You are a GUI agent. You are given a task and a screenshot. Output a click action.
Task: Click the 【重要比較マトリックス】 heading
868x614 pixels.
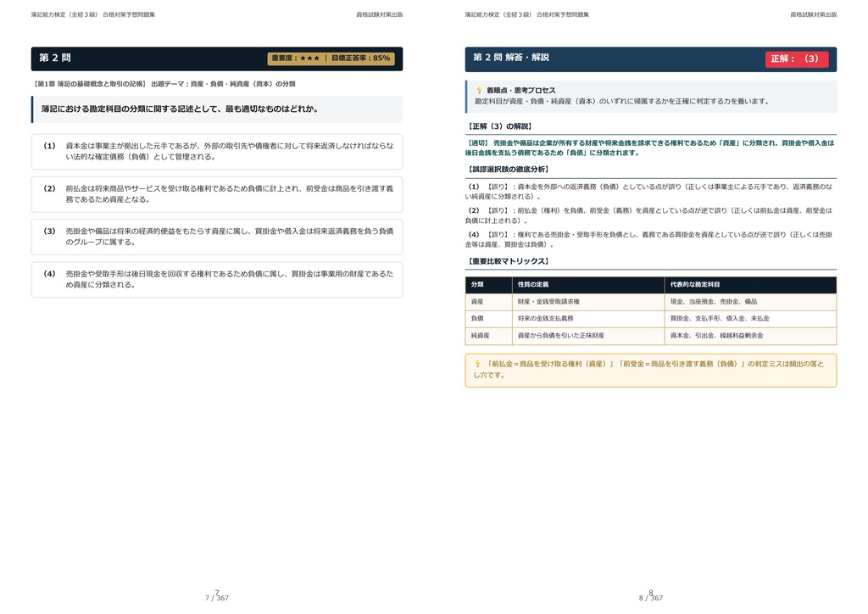508,261
